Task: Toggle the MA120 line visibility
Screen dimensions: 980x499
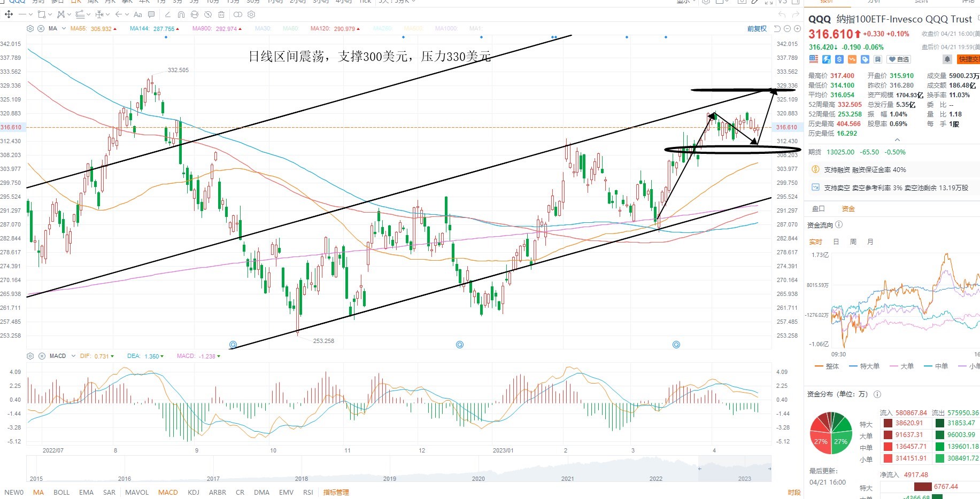Action: (335, 28)
